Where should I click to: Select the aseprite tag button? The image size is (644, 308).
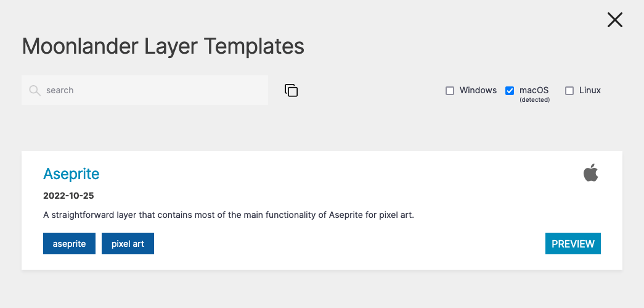[x=70, y=243]
